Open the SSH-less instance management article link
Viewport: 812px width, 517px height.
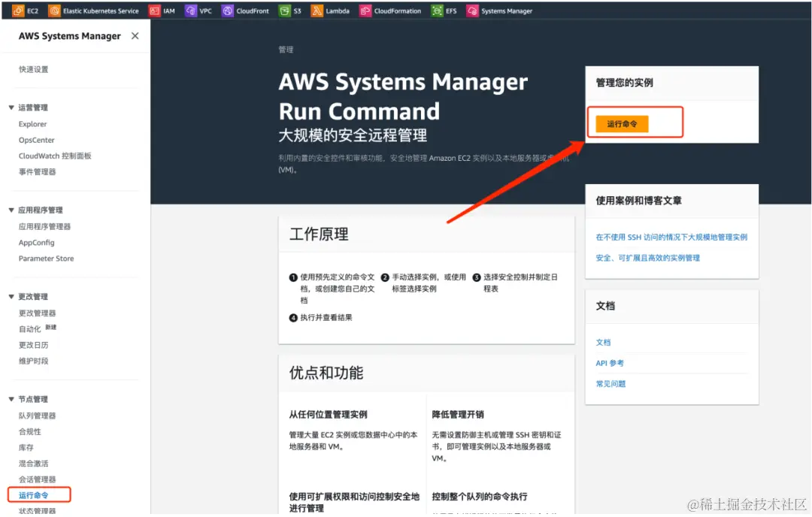point(671,237)
